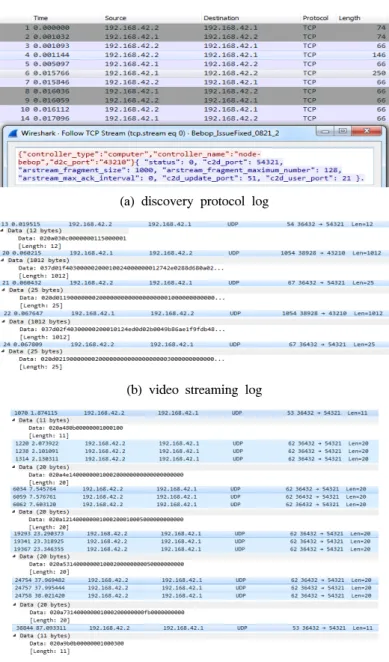This screenshot has height=662, width=389.
Task: Maximize the Follow TCP Stream window
Action: coord(342,131)
